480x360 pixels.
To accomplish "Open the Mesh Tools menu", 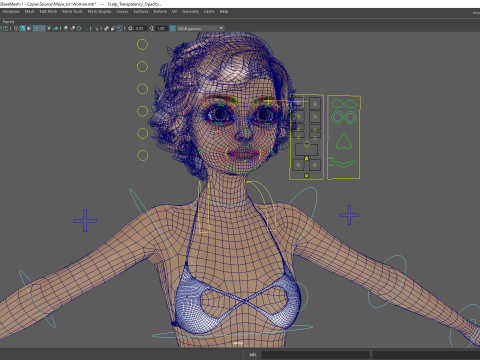I will click(x=72, y=12).
